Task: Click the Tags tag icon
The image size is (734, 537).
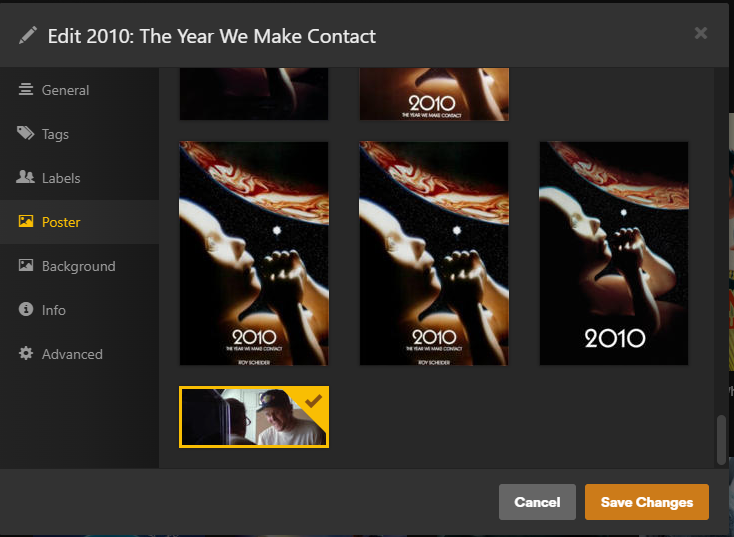Action: [x=26, y=133]
